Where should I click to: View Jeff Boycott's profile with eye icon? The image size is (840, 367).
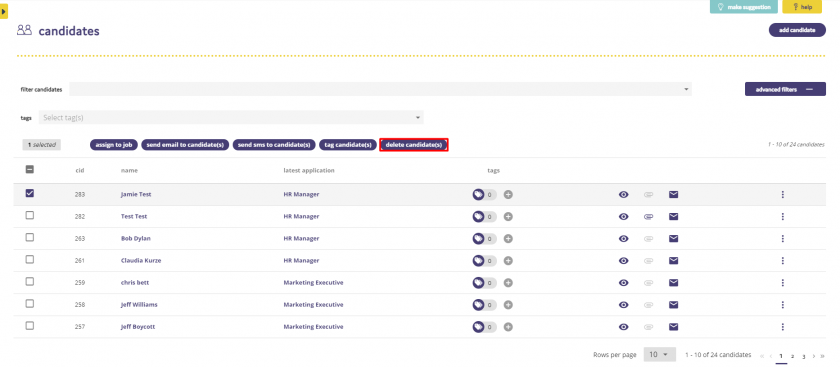(624, 326)
